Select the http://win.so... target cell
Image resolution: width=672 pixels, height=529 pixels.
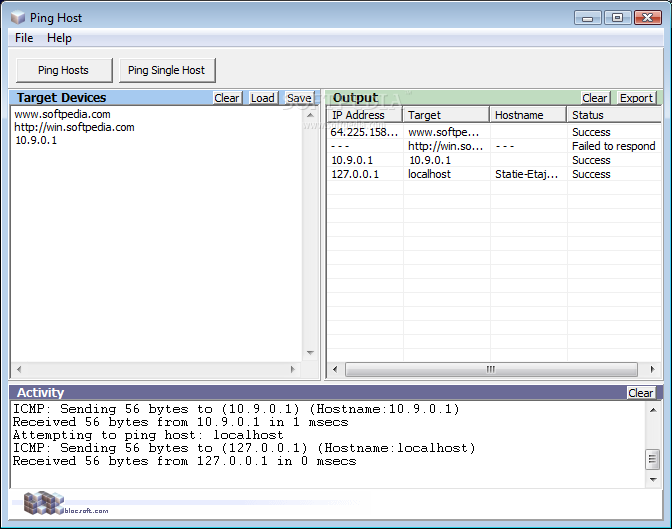446,146
